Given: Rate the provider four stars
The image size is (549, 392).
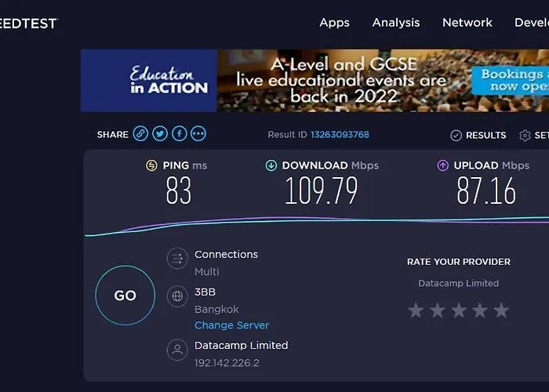Looking at the screenshot, I should (x=480, y=310).
